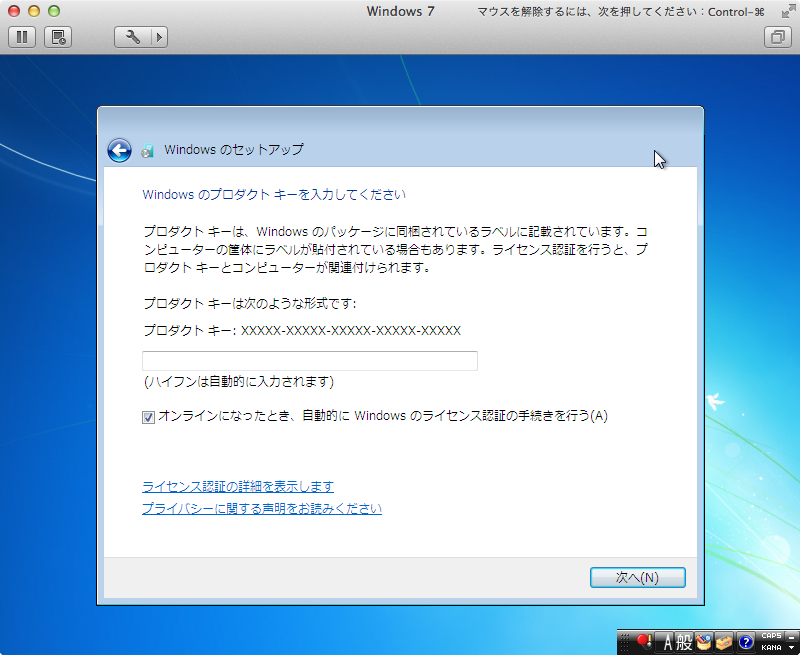Toggle the KANA lock indicator
Image resolution: width=800 pixels, height=655 pixels.
pyautogui.click(x=771, y=647)
